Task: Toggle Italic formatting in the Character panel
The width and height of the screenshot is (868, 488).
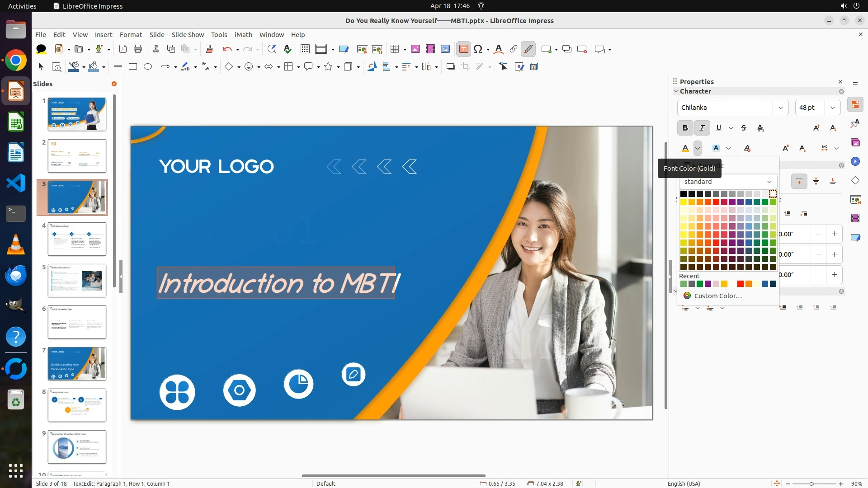Action: pos(702,128)
